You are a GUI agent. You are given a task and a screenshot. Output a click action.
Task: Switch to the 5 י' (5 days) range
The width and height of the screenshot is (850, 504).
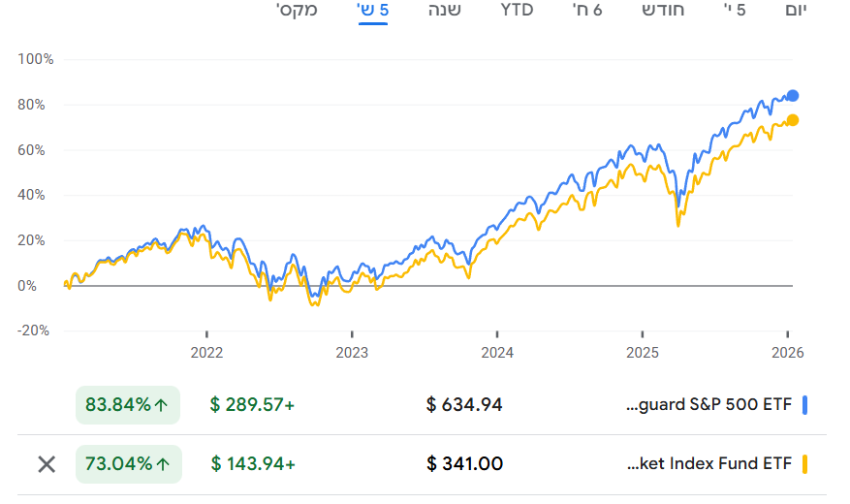(736, 11)
